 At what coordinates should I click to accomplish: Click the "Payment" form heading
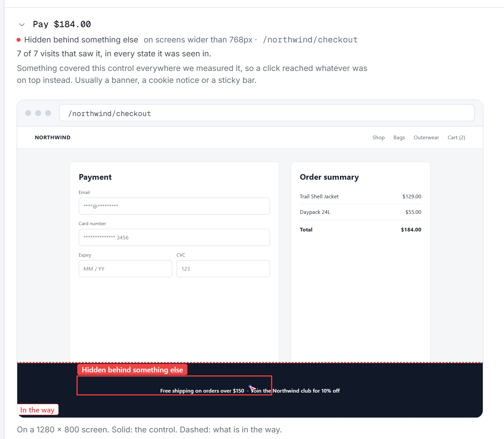tap(95, 177)
